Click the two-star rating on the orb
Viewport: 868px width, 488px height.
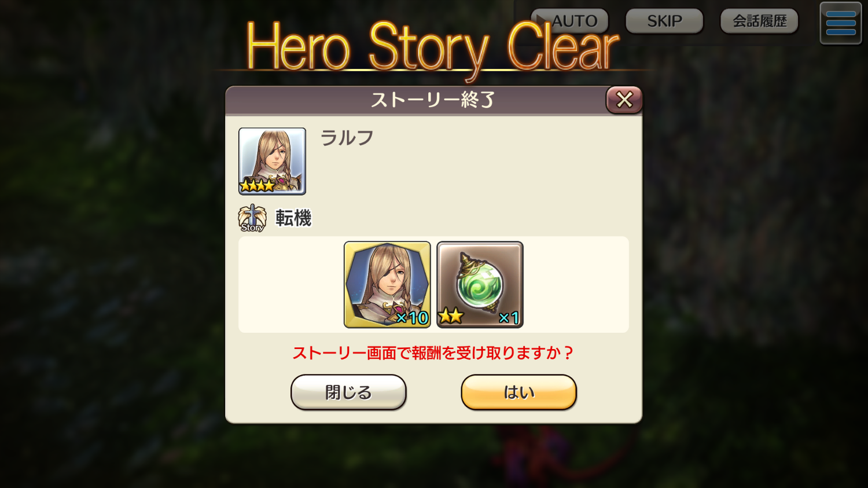tap(450, 316)
